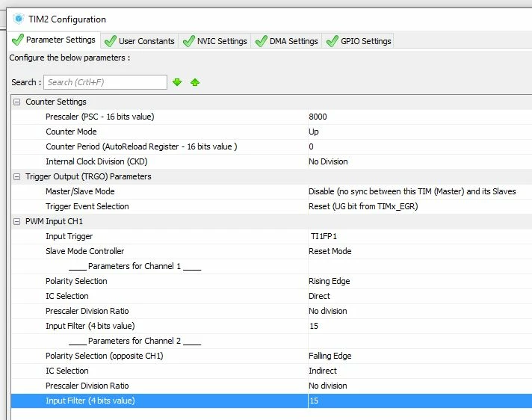
Task: Select the Counter Mode row label
Action: coord(71,132)
